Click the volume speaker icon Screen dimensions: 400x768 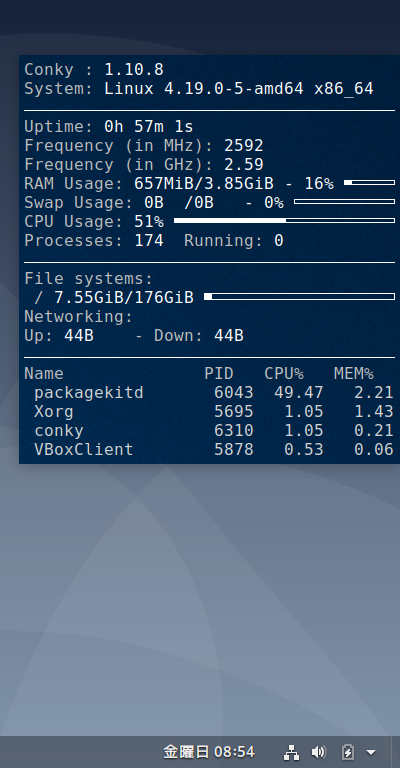tap(318, 752)
